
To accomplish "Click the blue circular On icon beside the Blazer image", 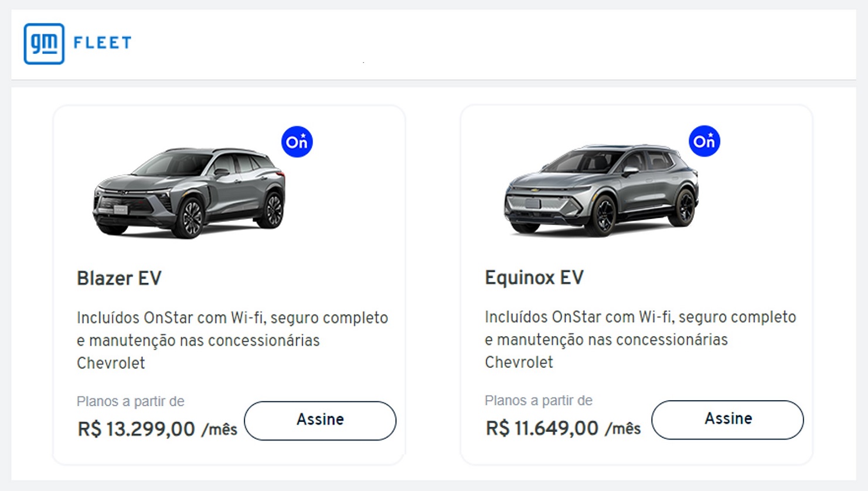I will click(x=297, y=141).
